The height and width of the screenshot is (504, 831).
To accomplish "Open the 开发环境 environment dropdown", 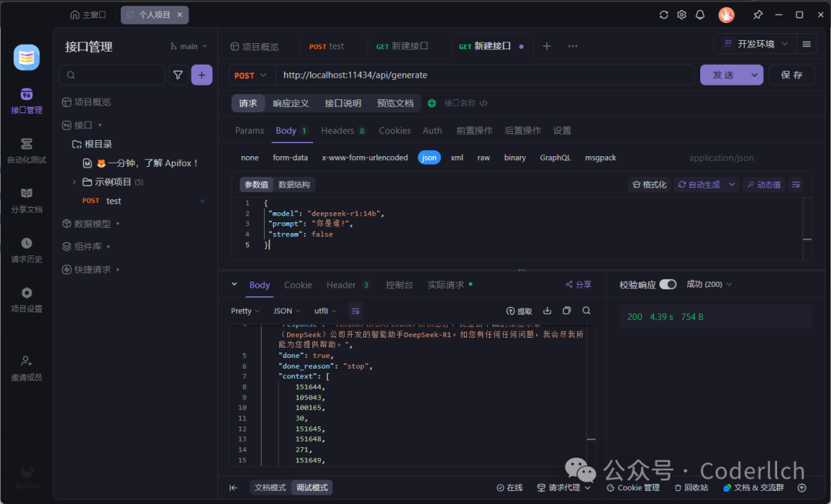I will (755, 44).
